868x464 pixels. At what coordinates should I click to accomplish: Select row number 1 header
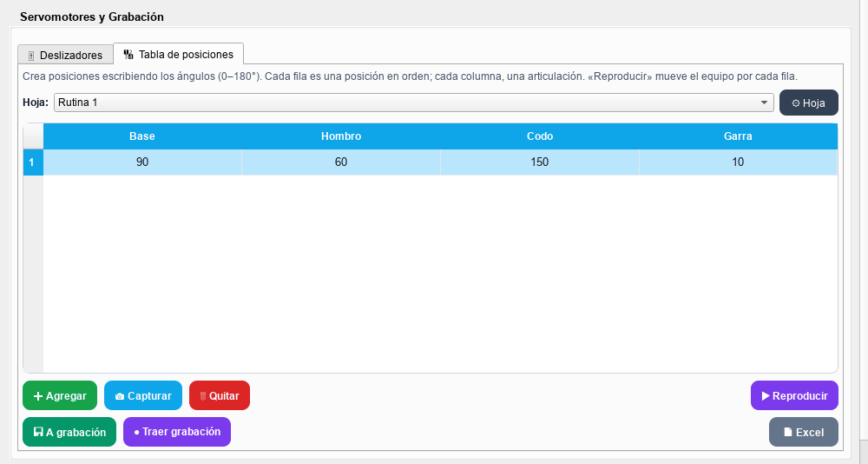(x=33, y=162)
